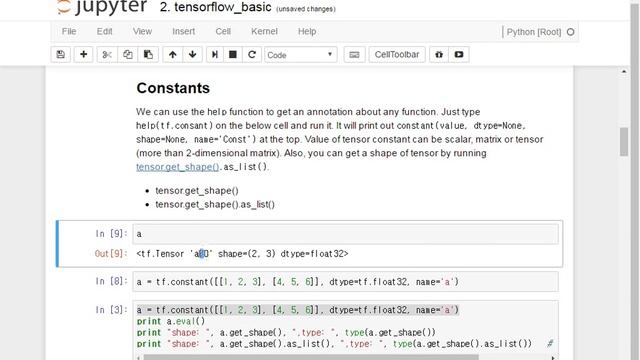Follow the tensor.get_shape() link
This screenshot has width=640, height=360.
(178, 167)
